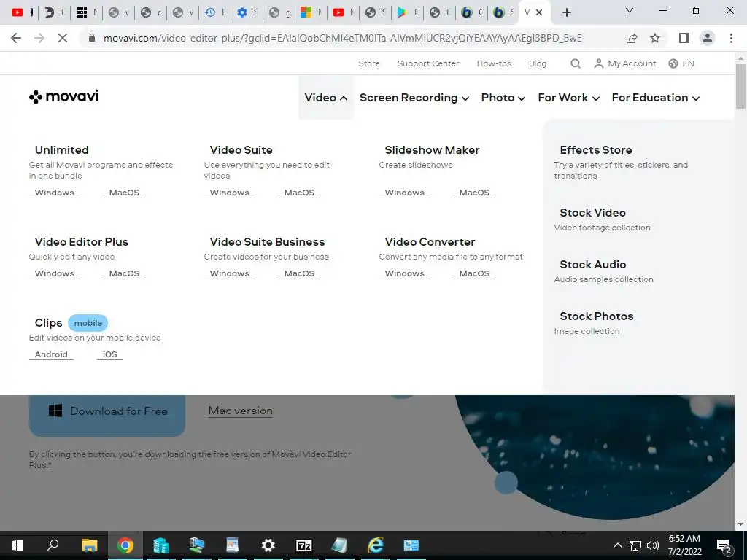Expand the Photo menu
The height and width of the screenshot is (560, 747).
503,98
